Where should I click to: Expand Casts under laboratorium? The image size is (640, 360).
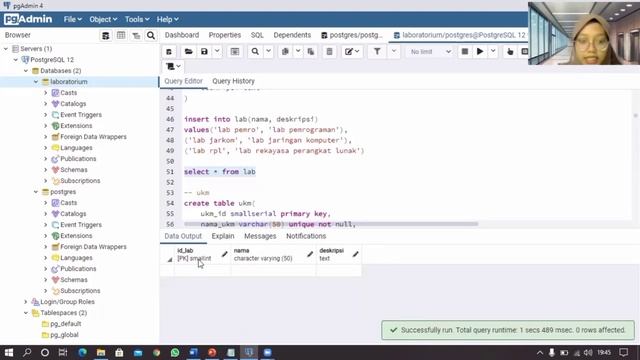pos(46,93)
